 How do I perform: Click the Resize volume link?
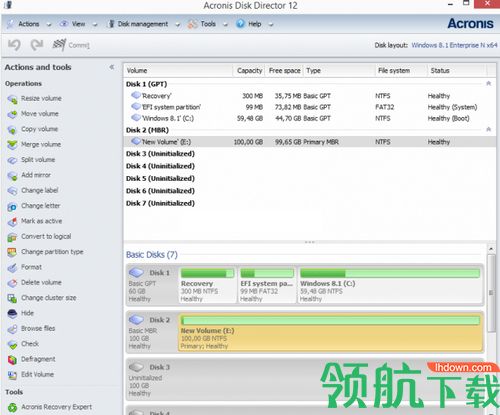click(x=41, y=99)
